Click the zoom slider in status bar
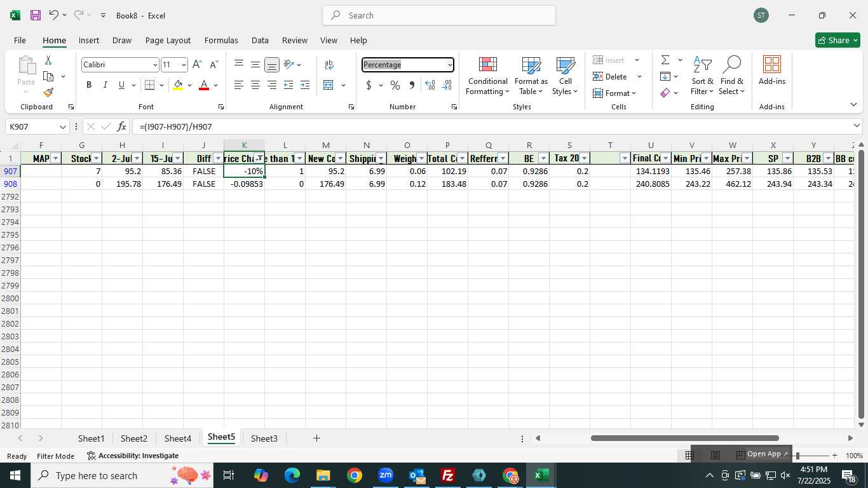This screenshot has height=488, width=868. tap(797, 456)
